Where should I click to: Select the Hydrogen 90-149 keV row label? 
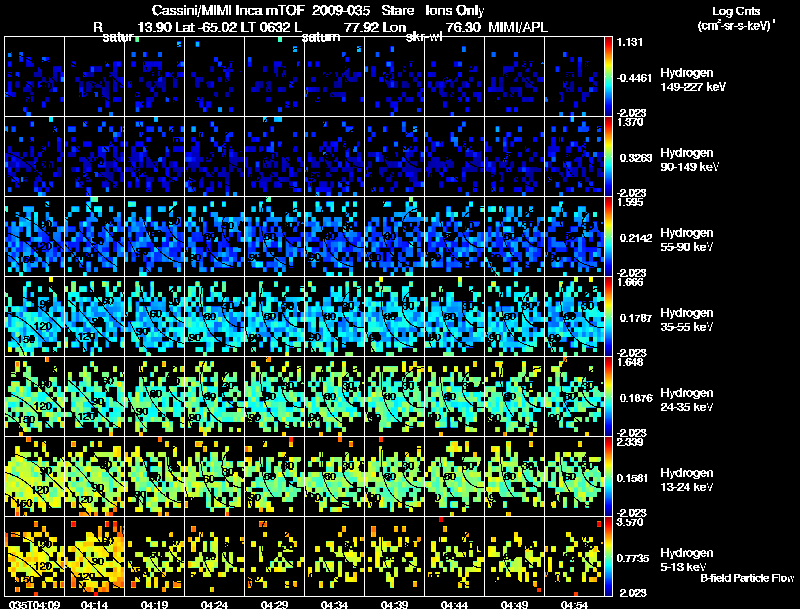[689, 160]
